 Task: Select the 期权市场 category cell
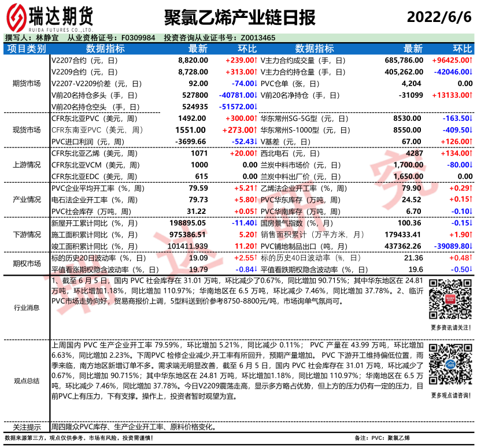(x=27, y=263)
